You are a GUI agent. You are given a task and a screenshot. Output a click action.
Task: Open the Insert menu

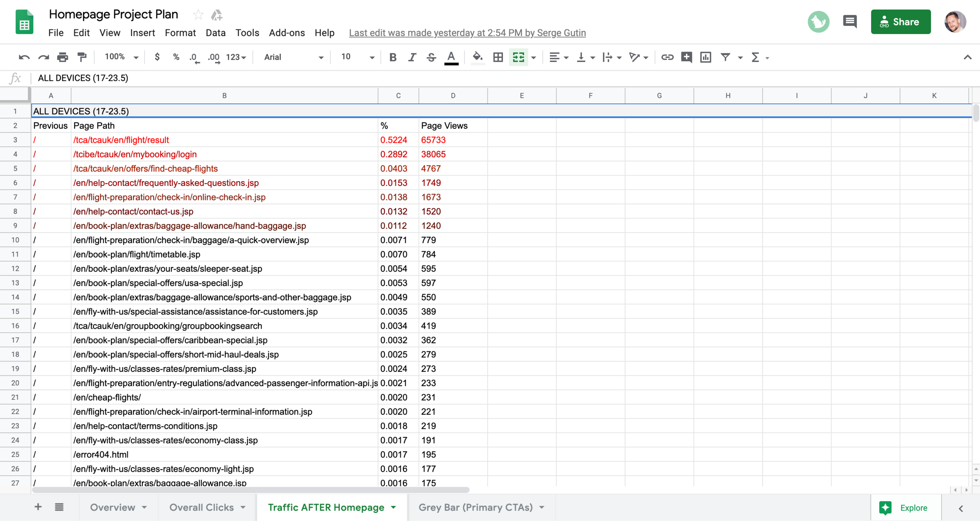[x=143, y=33]
